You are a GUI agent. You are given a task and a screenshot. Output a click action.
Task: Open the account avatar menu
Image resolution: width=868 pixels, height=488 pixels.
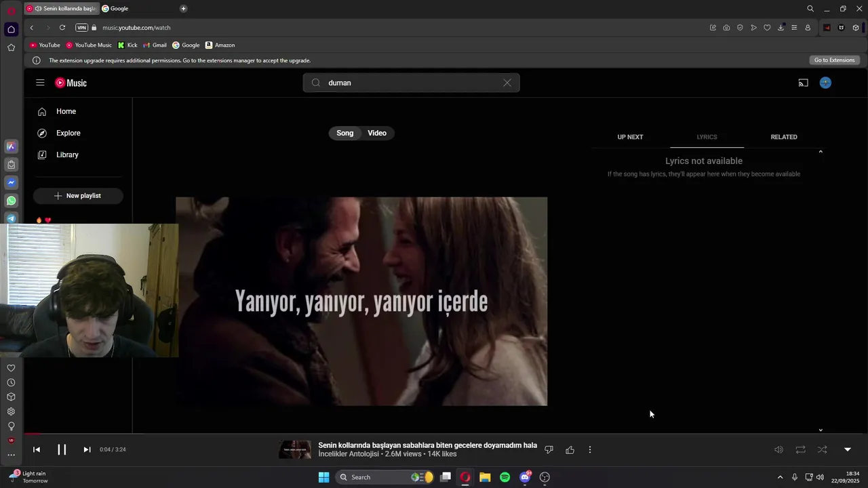coord(825,83)
